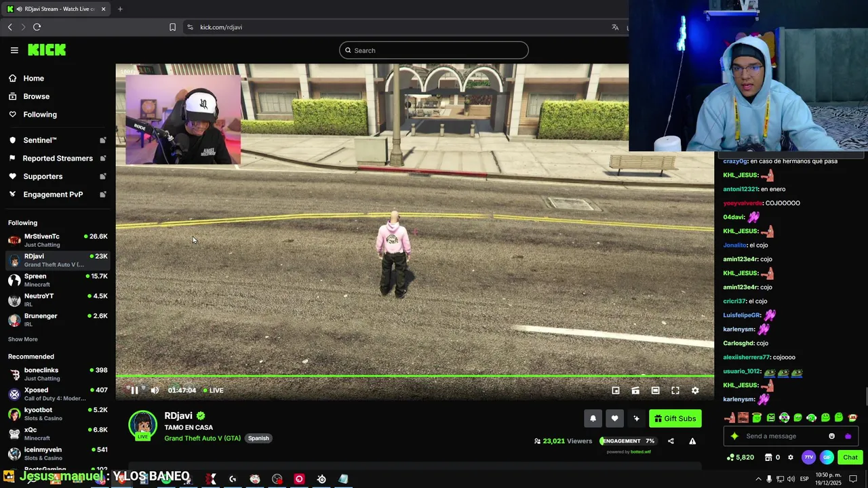The width and height of the screenshot is (868, 488).
Task: Open the emoji picker in chat input
Action: pos(832,436)
